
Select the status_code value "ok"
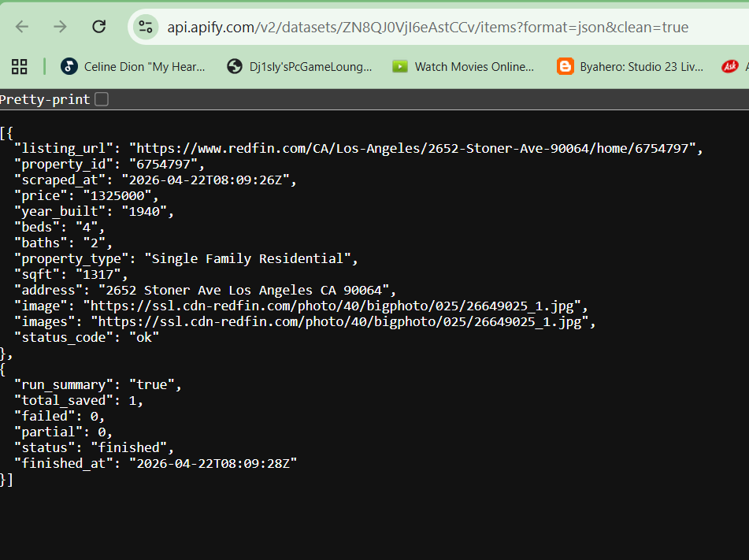[144, 338]
